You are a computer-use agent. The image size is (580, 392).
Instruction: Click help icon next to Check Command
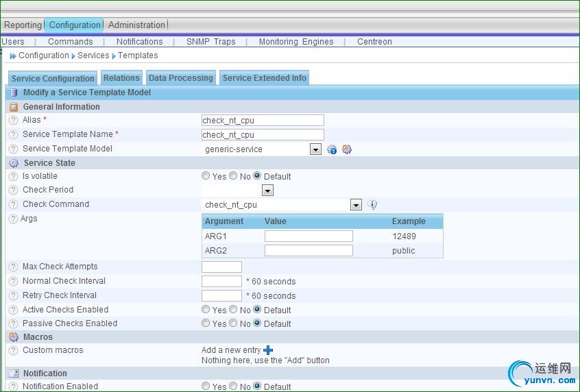pyautogui.click(x=13, y=204)
